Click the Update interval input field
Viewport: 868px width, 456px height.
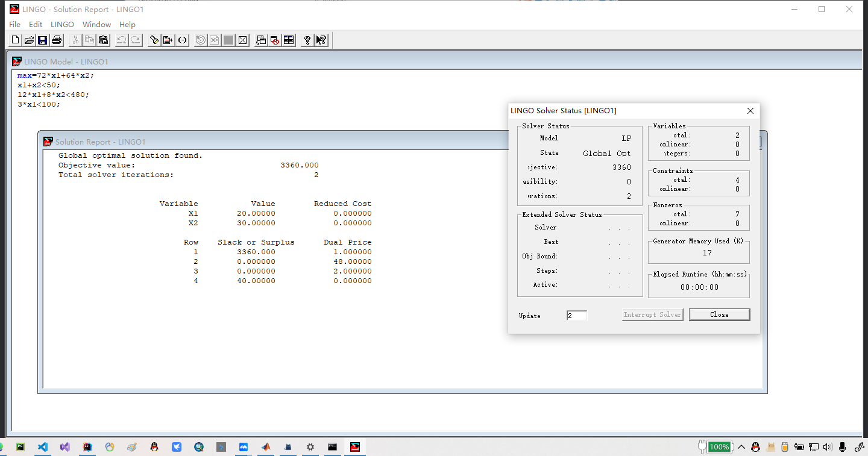[576, 316]
